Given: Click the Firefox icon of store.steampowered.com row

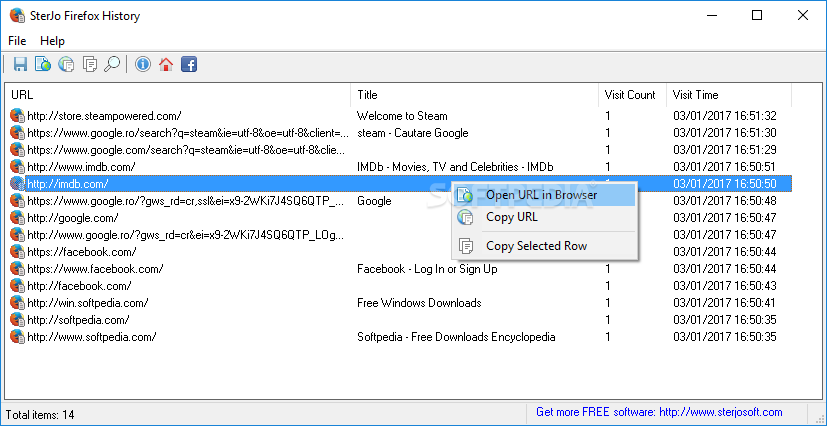Looking at the screenshot, I should 17,115.
